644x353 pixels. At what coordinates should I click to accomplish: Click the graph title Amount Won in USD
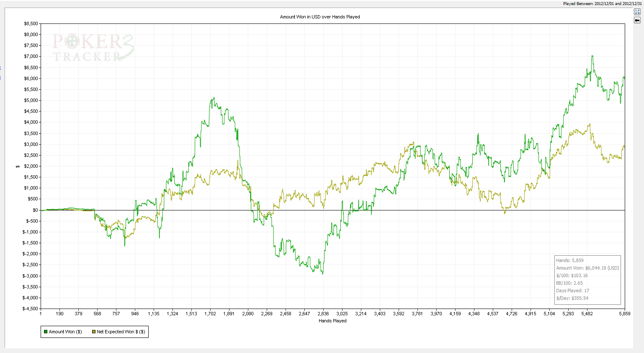pos(320,17)
